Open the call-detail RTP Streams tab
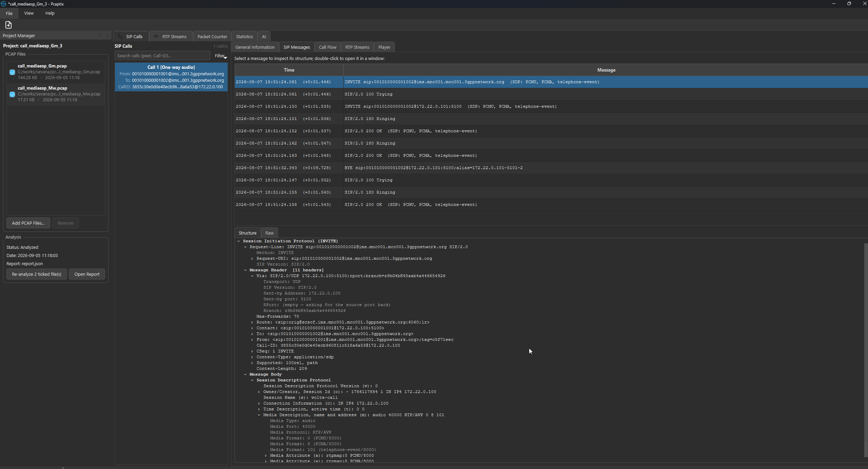The height and width of the screenshot is (469, 868). tap(357, 47)
